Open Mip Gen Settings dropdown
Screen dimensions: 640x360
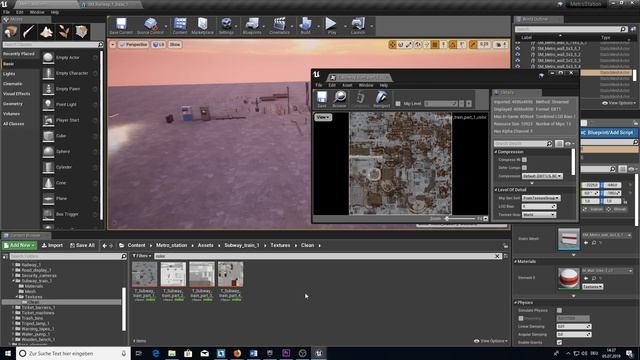541,198
